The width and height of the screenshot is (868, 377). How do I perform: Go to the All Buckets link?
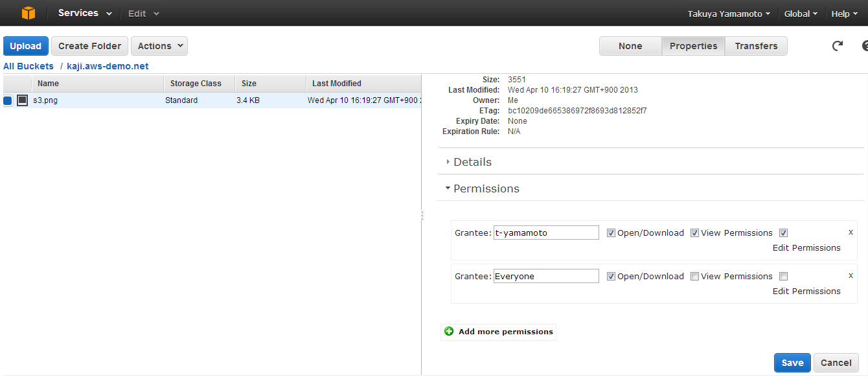[29, 66]
